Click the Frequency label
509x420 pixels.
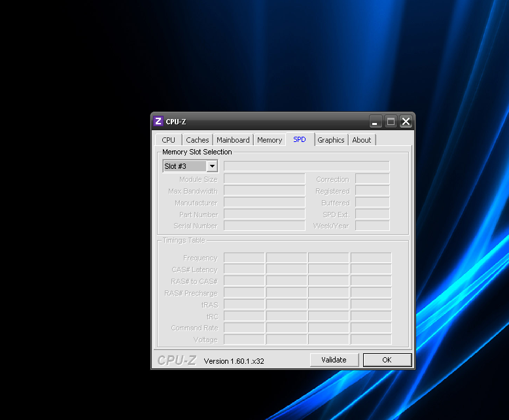200,258
